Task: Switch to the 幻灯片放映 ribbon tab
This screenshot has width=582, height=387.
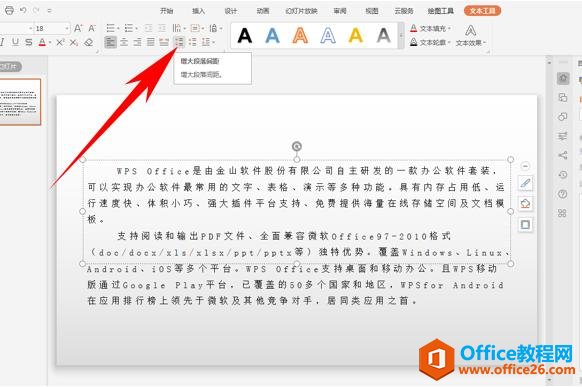Action: 301,11
